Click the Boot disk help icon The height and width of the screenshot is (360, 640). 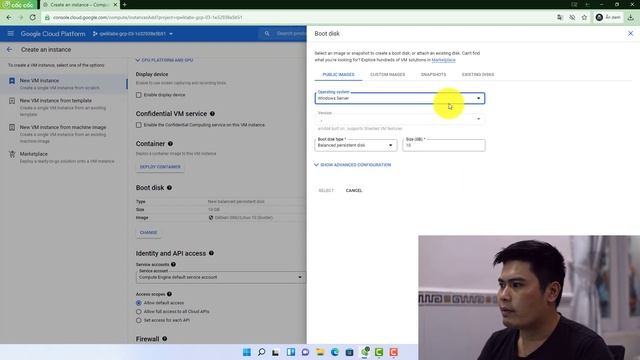point(169,188)
